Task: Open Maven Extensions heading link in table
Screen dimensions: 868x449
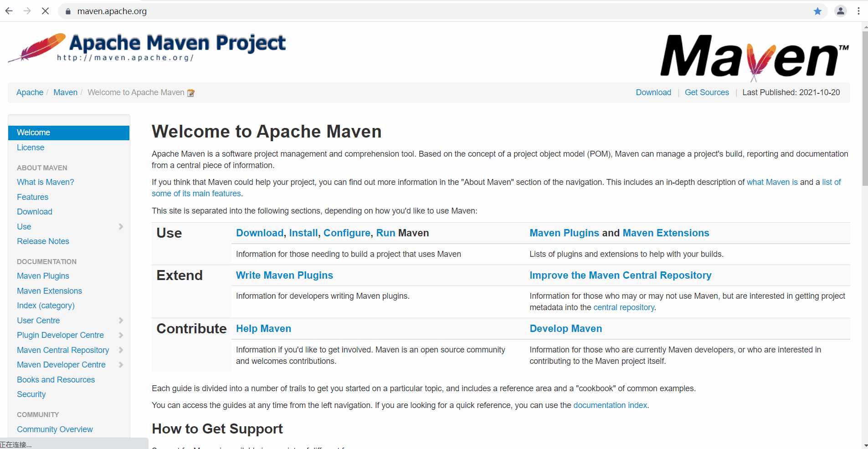Action: point(666,233)
